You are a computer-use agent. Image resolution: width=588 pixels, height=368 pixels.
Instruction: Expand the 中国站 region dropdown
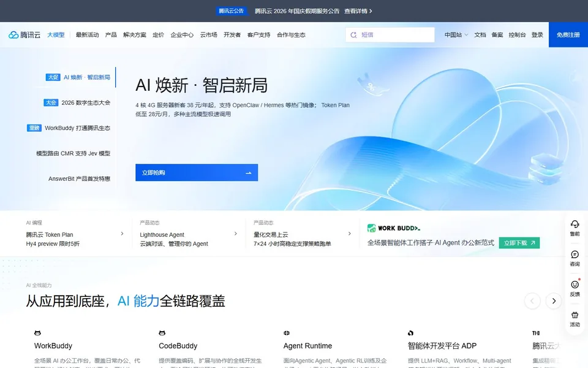456,35
